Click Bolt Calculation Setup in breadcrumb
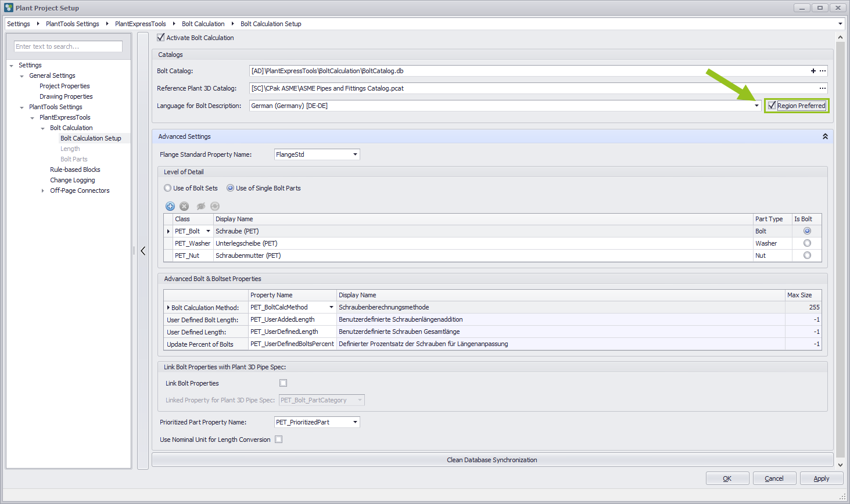Viewport: 850px width, 504px height. click(x=271, y=24)
